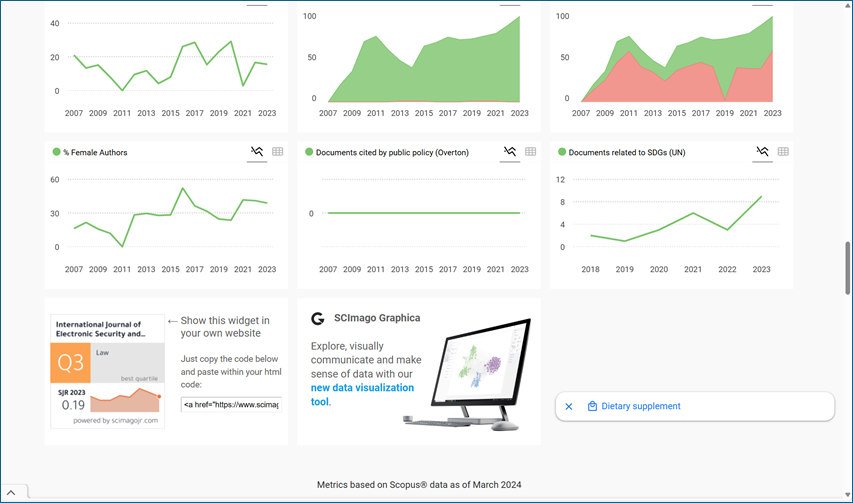Image resolution: width=853 pixels, height=503 pixels.
Task: Click the clipboard icon beside Dietary supplement
Action: pyautogui.click(x=592, y=407)
